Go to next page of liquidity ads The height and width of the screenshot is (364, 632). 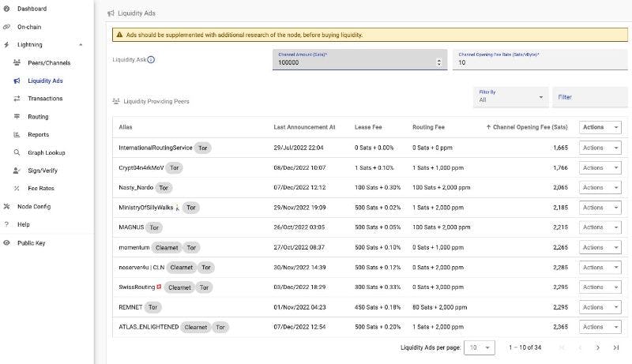coord(598,347)
